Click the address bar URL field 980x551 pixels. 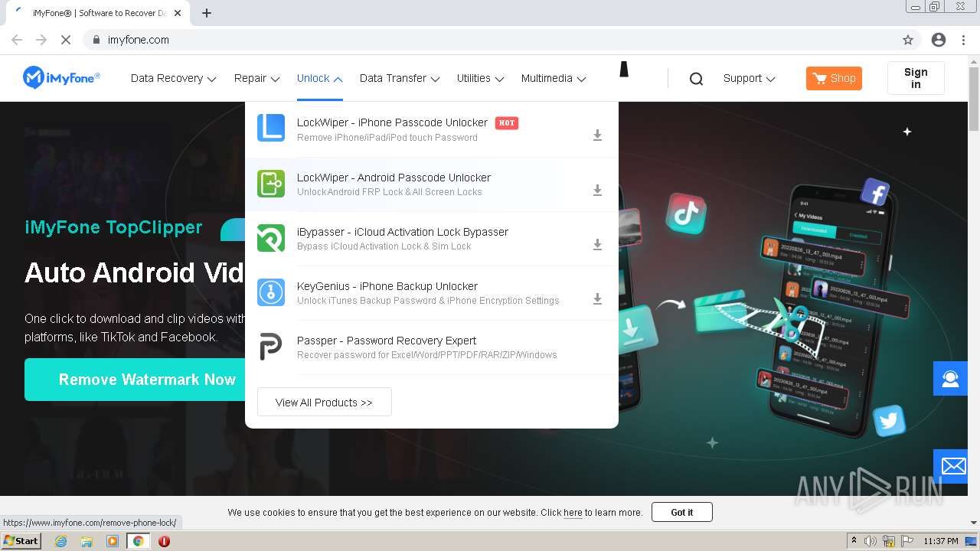pos(490,40)
